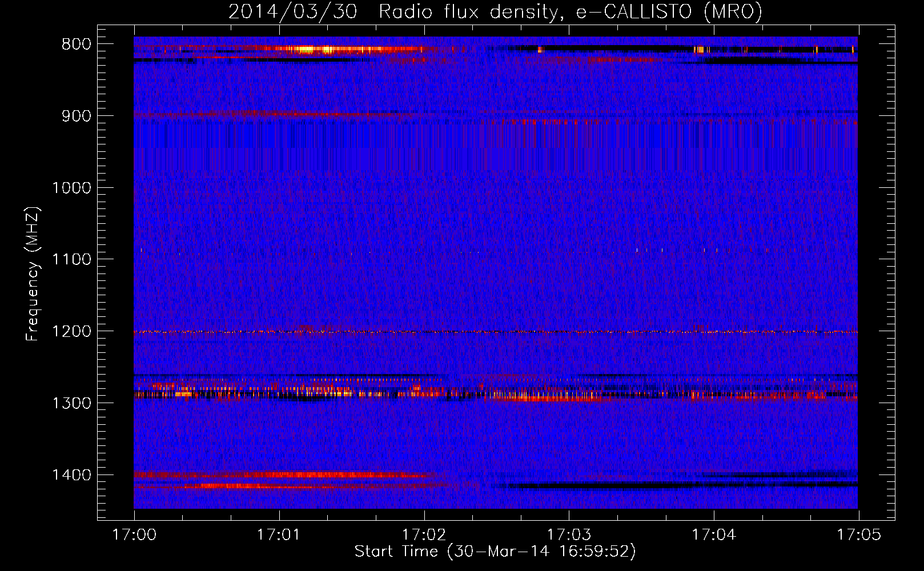Click the 800 frequency tick label
Image resolution: width=924 pixels, height=571 pixels.
click(77, 45)
